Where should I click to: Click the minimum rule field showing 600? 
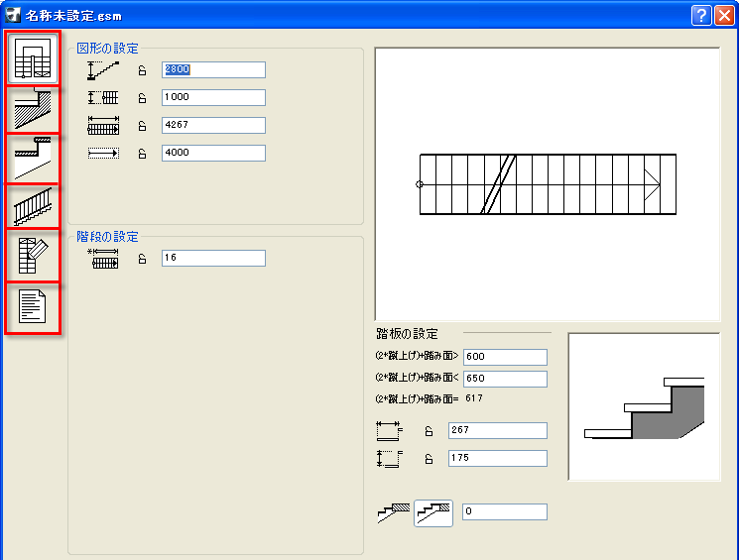point(505,357)
